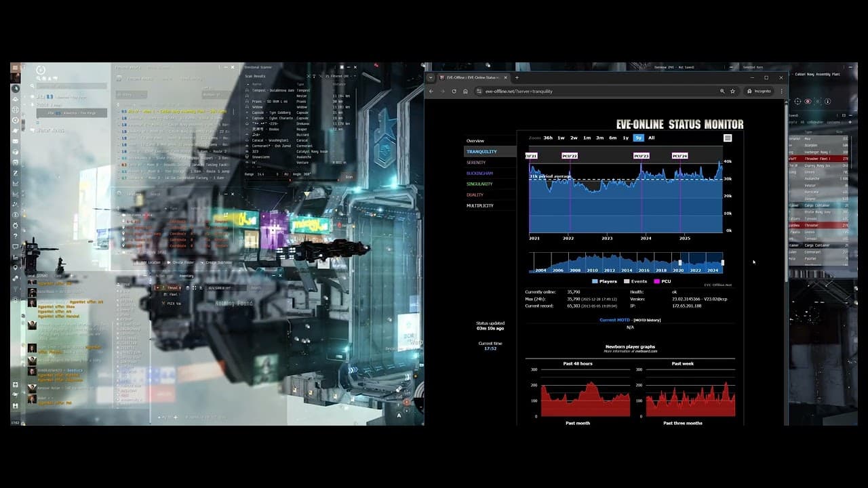Toggle the Players series in chart legend
This screenshot has height=488, width=868.
[605, 281]
